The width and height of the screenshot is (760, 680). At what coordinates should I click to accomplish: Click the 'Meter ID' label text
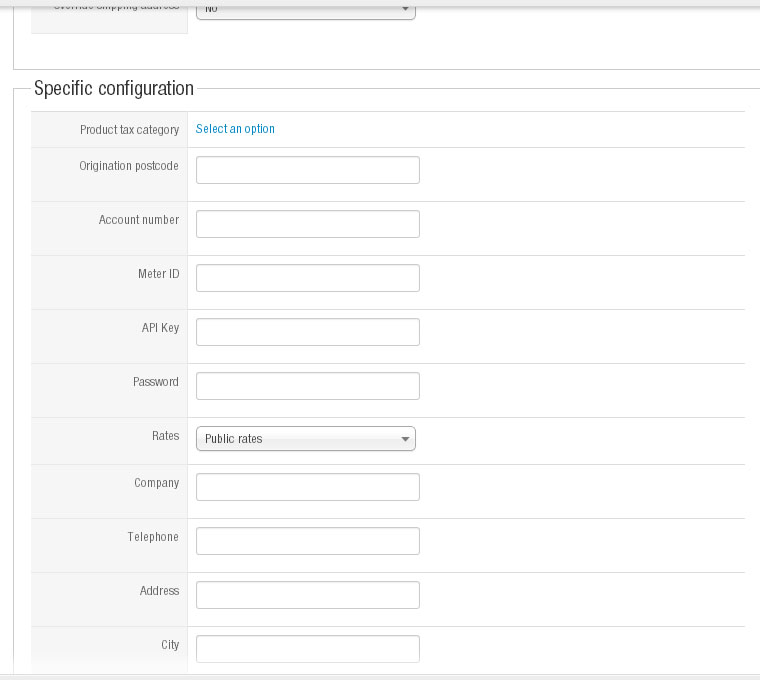(158, 274)
